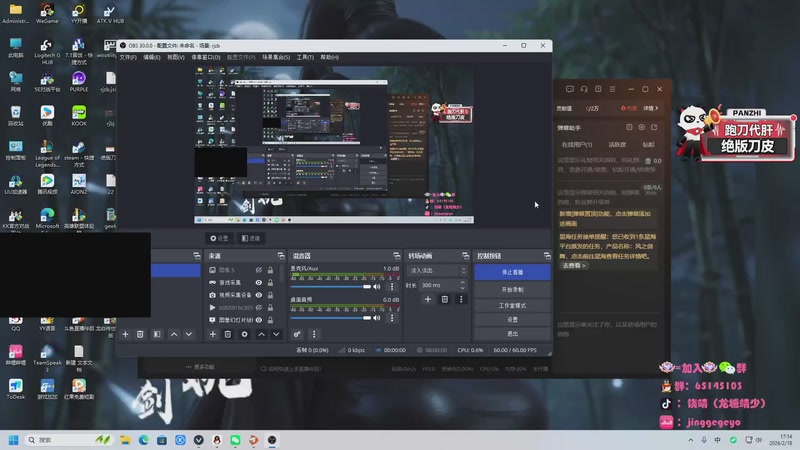Image resolution: width=800 pixels, height=450 pixels.
Task: Open 帮助(H) menu in OBS
Action: (x=330, y=57)
